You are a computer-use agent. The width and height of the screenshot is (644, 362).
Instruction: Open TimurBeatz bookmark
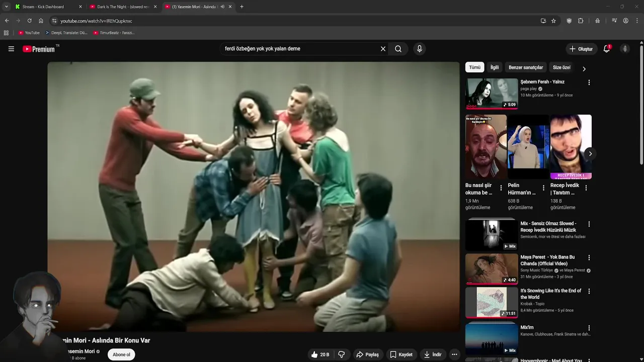[x=114, y=33]
